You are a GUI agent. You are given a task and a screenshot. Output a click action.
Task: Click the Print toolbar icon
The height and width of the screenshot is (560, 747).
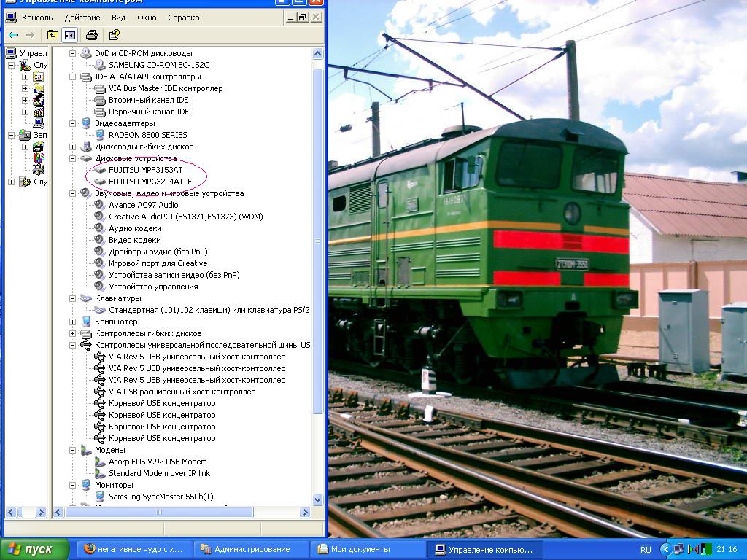(x=92, y=35)
